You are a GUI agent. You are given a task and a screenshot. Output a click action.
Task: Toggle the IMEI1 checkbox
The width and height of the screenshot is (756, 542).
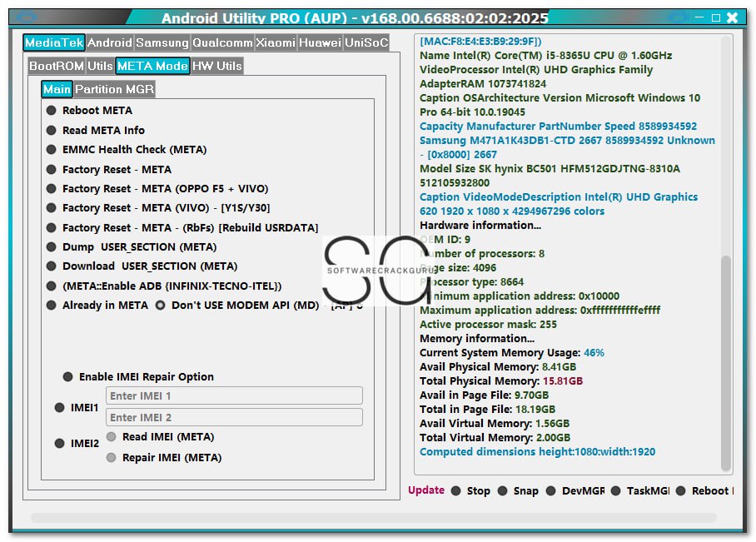(x=77, y=408)
